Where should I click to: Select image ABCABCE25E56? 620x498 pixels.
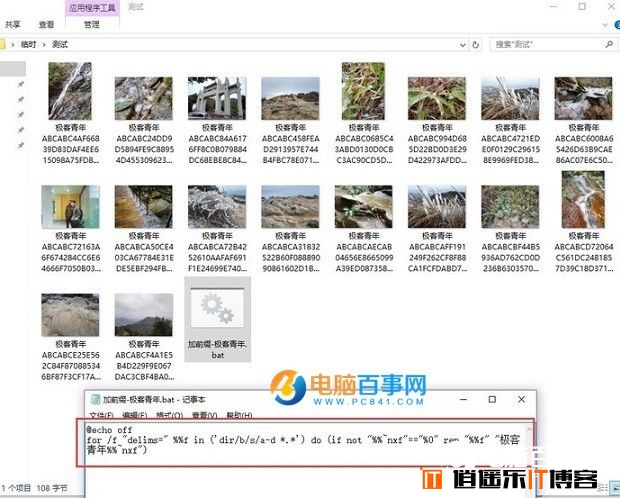(x=70, y=315)
